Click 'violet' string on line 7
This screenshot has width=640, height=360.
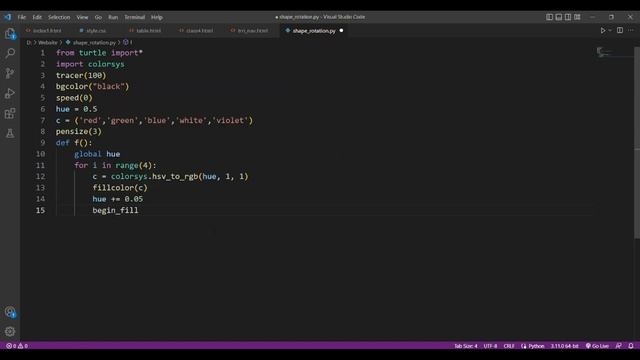231,120
